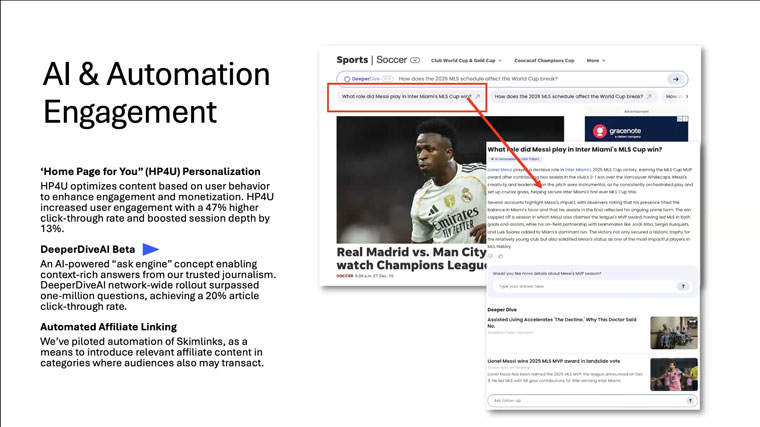
Task: Show more suggested questions with right chevron
Action: (x=687, y=96)
